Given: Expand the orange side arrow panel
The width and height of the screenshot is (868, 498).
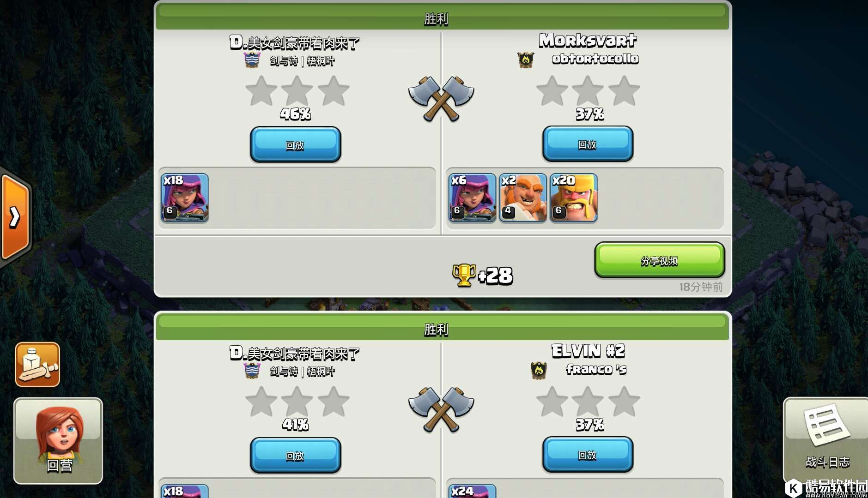Looking at the screenshot, I should (x=15, y=217).
